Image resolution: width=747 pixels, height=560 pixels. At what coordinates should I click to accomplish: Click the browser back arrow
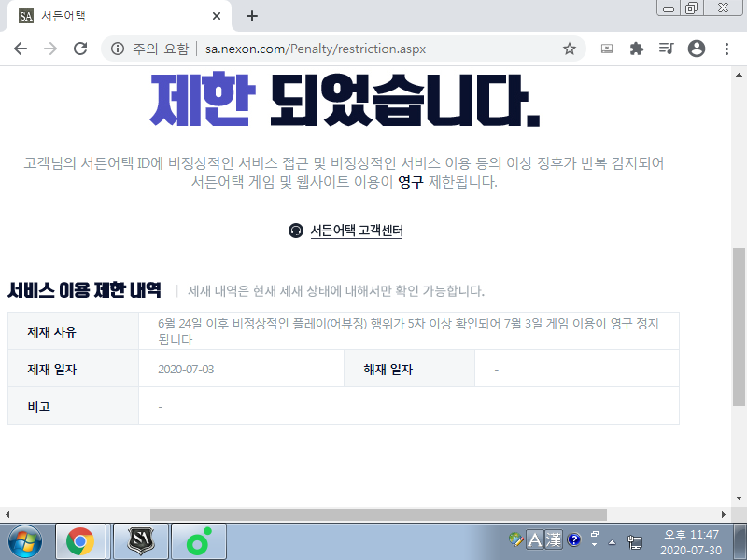[x=21, y=49]
